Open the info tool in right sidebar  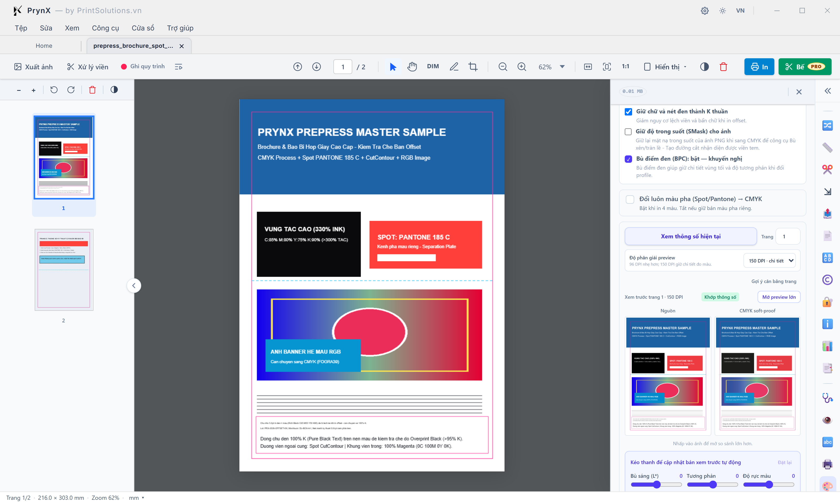pyautogui.click(x=827, y=324)
